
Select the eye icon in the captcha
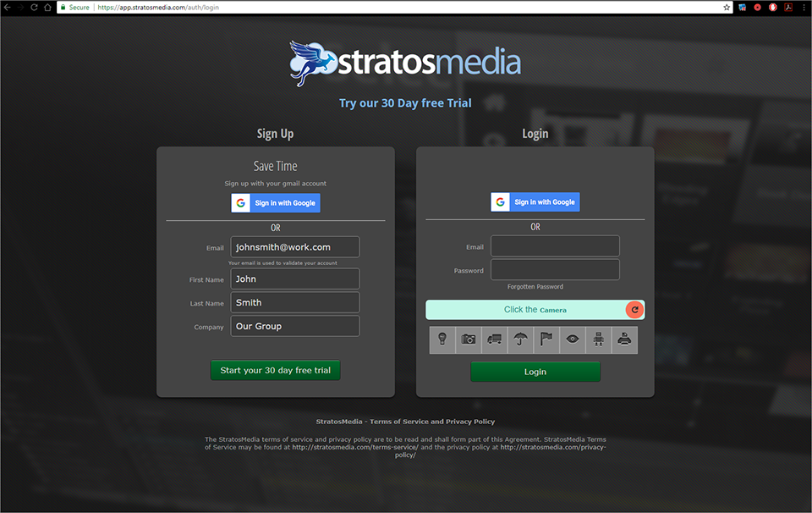pos(573,339)
